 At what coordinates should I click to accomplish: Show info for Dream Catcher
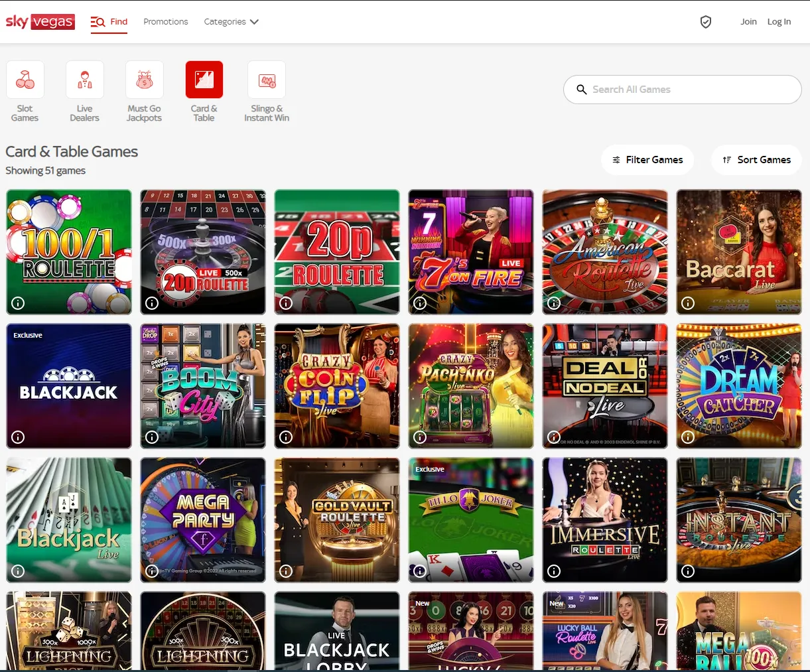(x=688, y=437)
